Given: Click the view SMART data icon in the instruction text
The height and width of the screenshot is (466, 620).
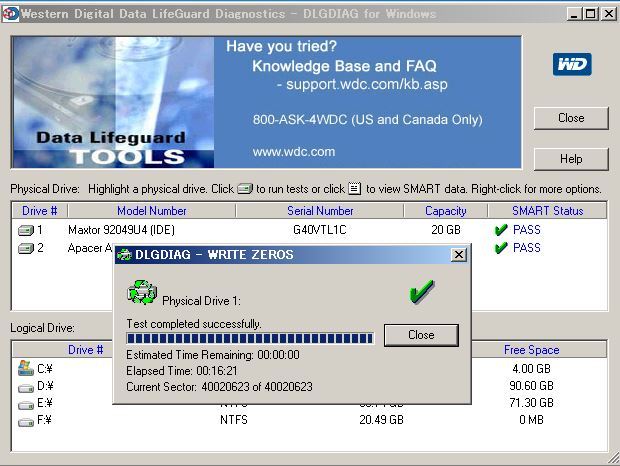Looking at the screenshot, I should click(x=355, y=189).
